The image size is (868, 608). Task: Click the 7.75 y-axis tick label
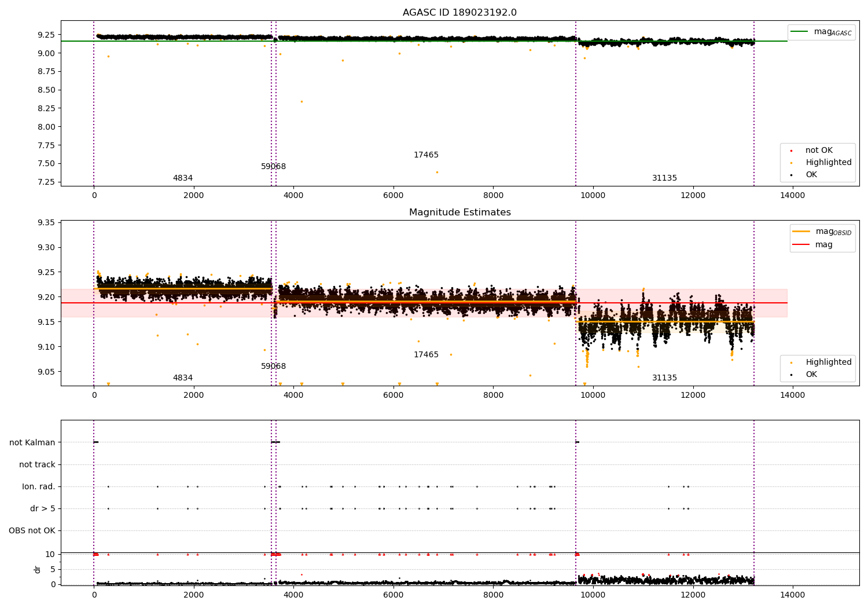46,145
